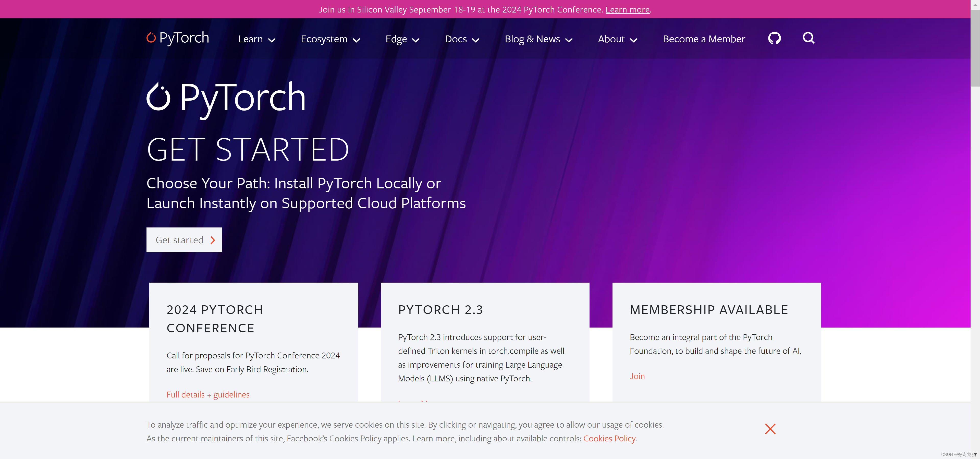This screenshot has height=459, width=980.
Task: Open the Edge menu
Action: [396, 39]
